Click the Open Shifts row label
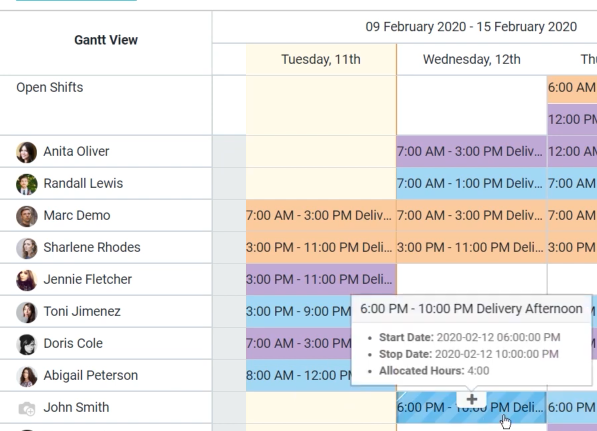The image size is (597, 431). pos(49,88)
